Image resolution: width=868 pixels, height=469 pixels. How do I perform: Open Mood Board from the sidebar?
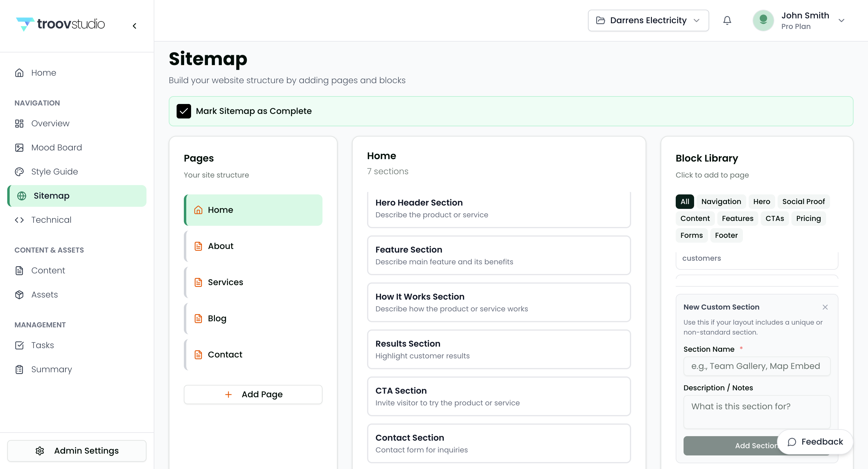coord(56,148)
